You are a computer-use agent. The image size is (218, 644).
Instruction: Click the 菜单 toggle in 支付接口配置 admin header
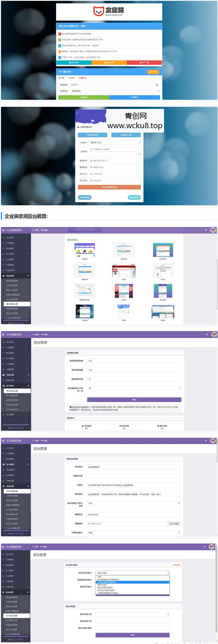[x=35, y=547]
